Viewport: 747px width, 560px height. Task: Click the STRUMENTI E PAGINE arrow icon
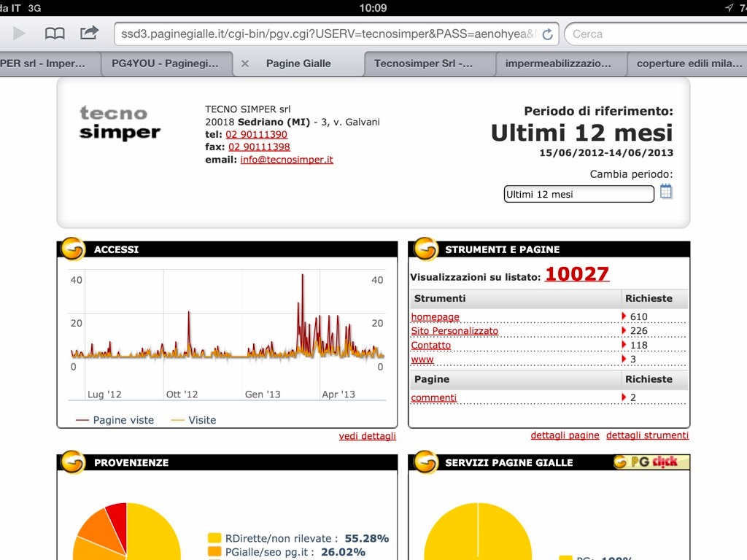pos(425,249)
